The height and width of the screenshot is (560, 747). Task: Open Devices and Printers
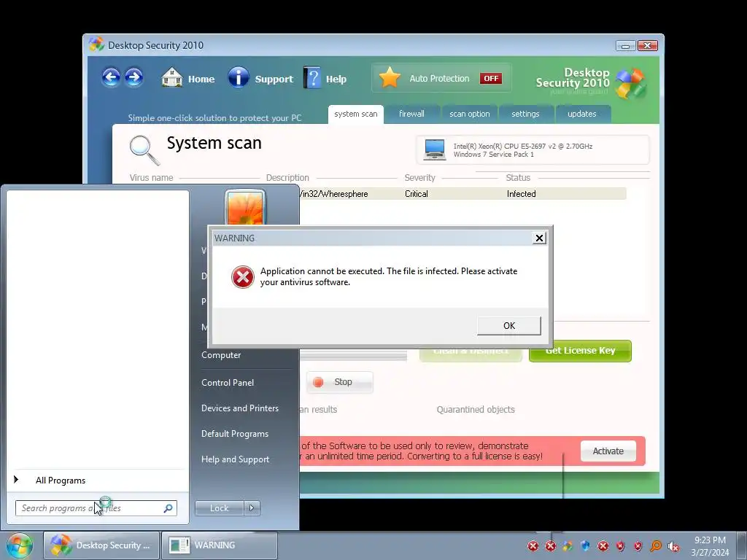pos(240,408)
